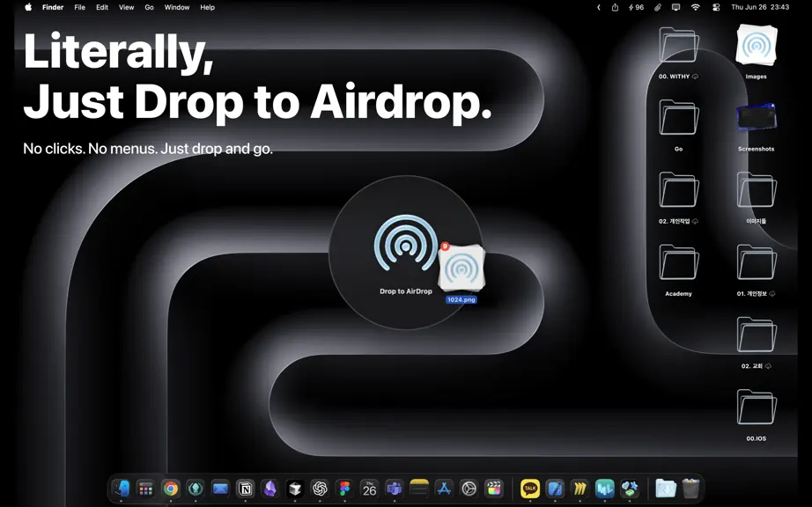The image size is (812, 507).
Task: Toggle the screen mirroring display icon
Action: 675,7
